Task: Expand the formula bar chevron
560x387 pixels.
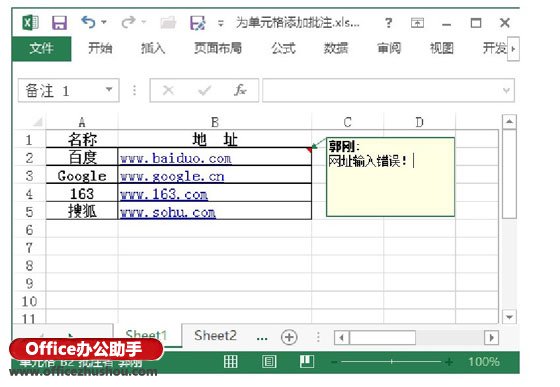Action: [x=506, y=91]
